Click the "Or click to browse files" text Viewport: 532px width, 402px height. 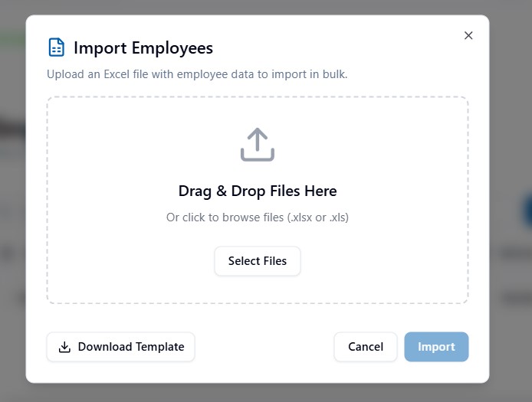(x=225, y=217)
